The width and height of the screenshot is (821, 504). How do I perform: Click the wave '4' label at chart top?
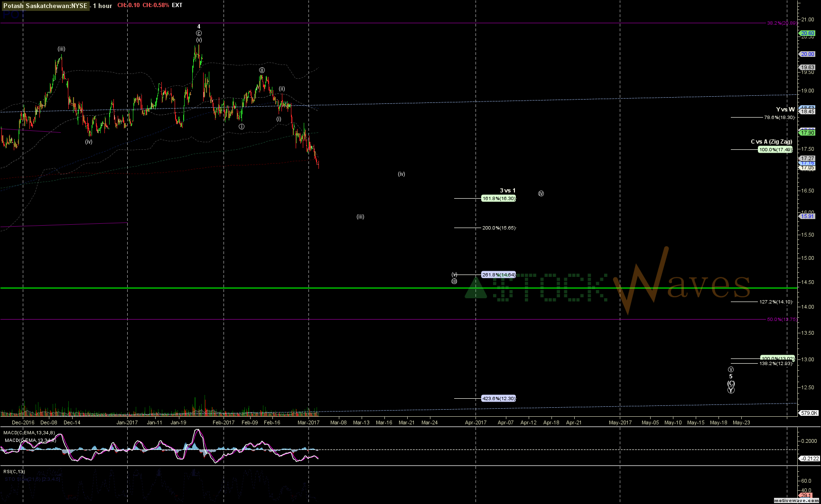(x=199, y=27)
